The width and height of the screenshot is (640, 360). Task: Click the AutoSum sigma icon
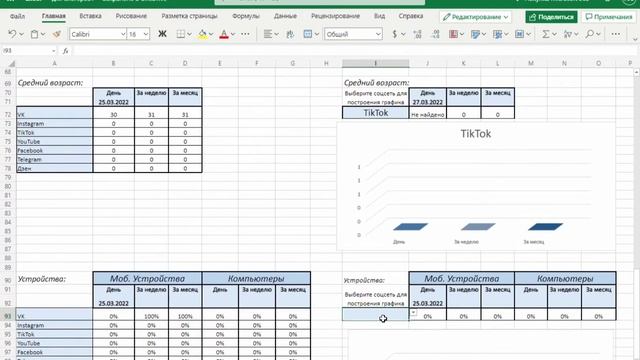[x=545, y=34]
